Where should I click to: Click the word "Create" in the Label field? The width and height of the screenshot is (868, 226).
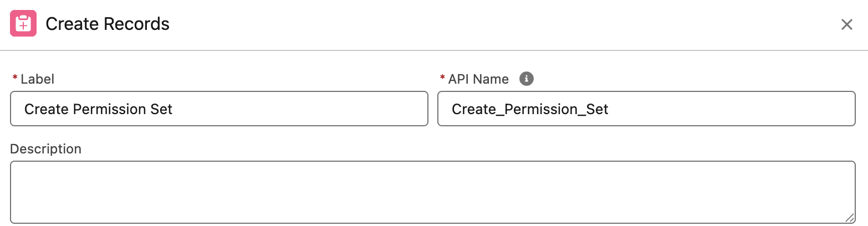pyautogui.click(x=46, y=109)
